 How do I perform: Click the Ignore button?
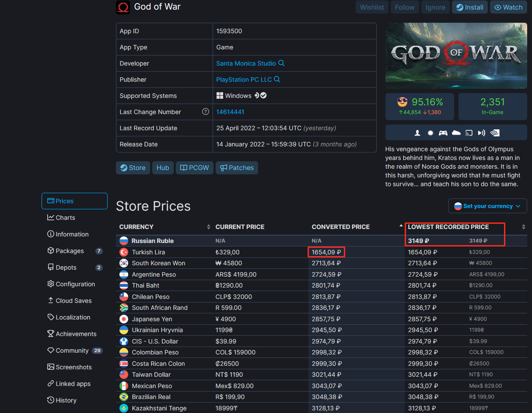[435, 7]
